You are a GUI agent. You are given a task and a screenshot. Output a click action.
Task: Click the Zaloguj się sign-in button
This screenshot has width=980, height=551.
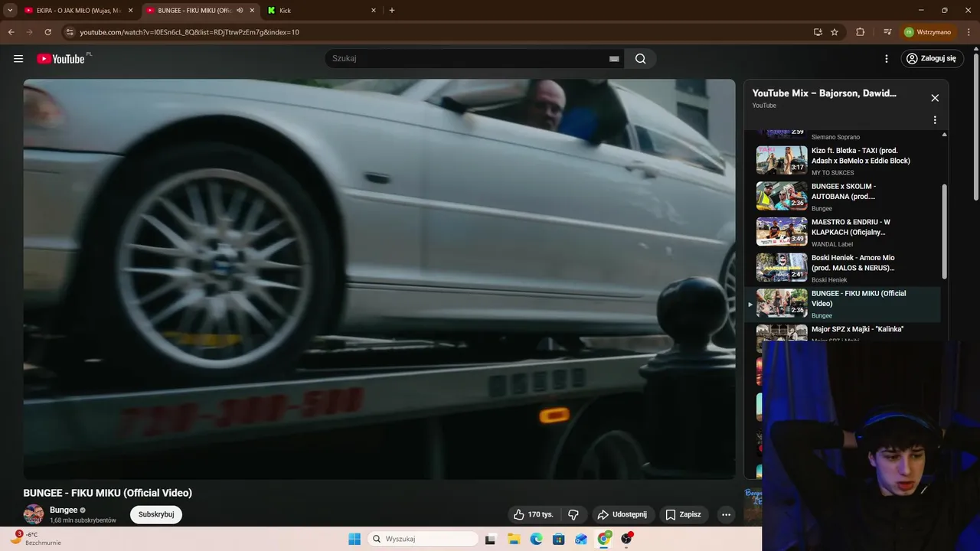coord(932,59)
